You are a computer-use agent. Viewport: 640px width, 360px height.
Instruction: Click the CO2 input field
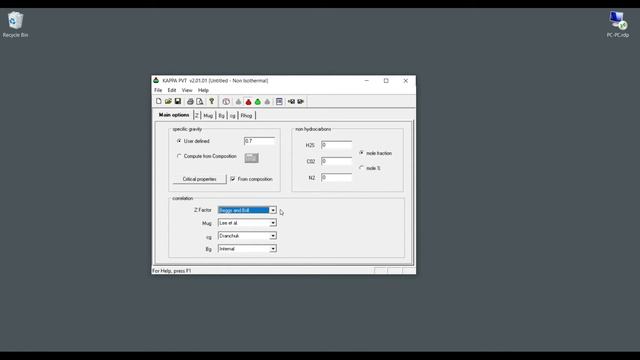[x=336, y=161]
